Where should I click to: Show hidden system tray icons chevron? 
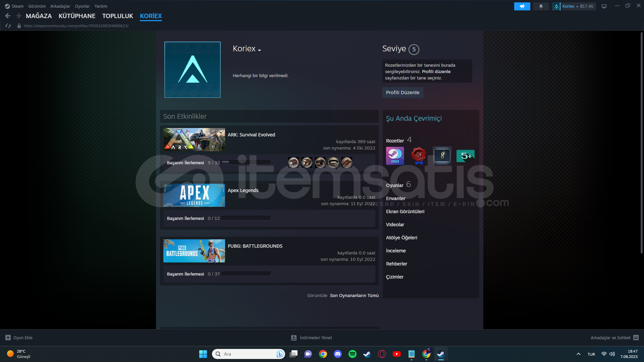579,354
